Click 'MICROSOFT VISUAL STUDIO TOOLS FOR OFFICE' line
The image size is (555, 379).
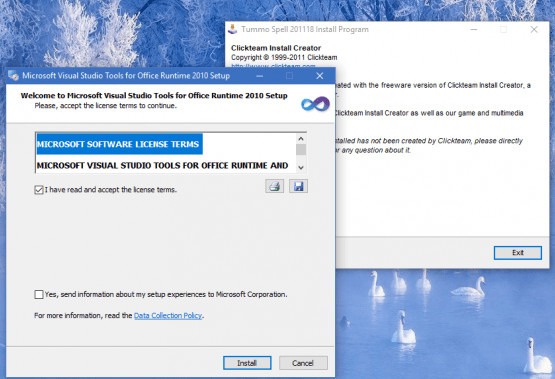click(x=162, y=166)
